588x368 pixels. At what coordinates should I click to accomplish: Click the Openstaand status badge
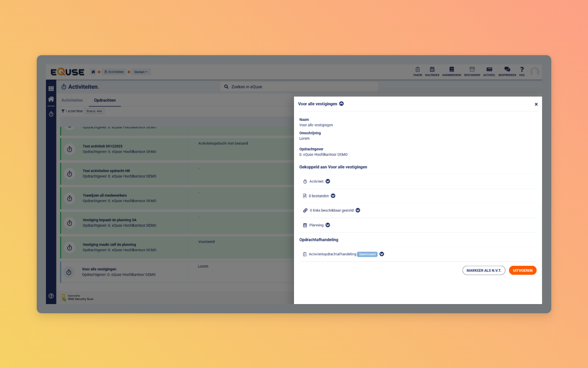point(367,254)
